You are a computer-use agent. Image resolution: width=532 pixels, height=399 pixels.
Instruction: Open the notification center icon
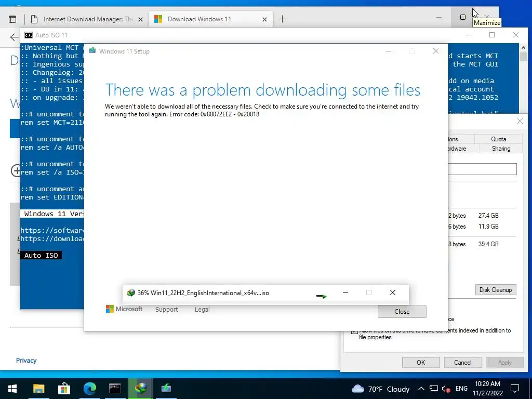(515, 389)
